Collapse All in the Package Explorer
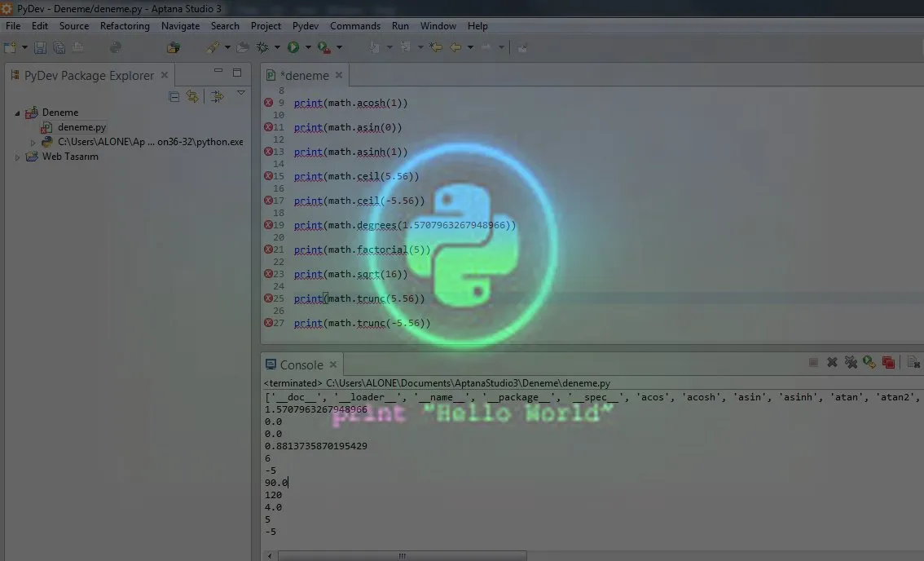The width and height of the screenshot is (924, 561). (174, 97)
